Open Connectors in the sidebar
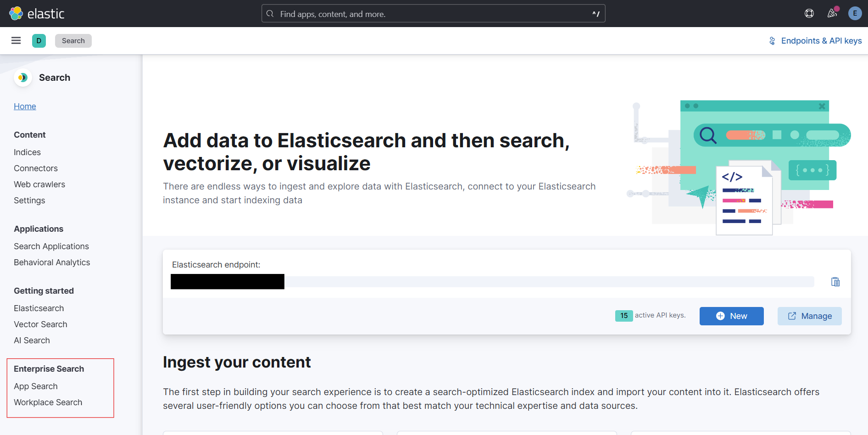Image resolution: width=868 pixels, height=435 pixels. (x=36, y=168)
